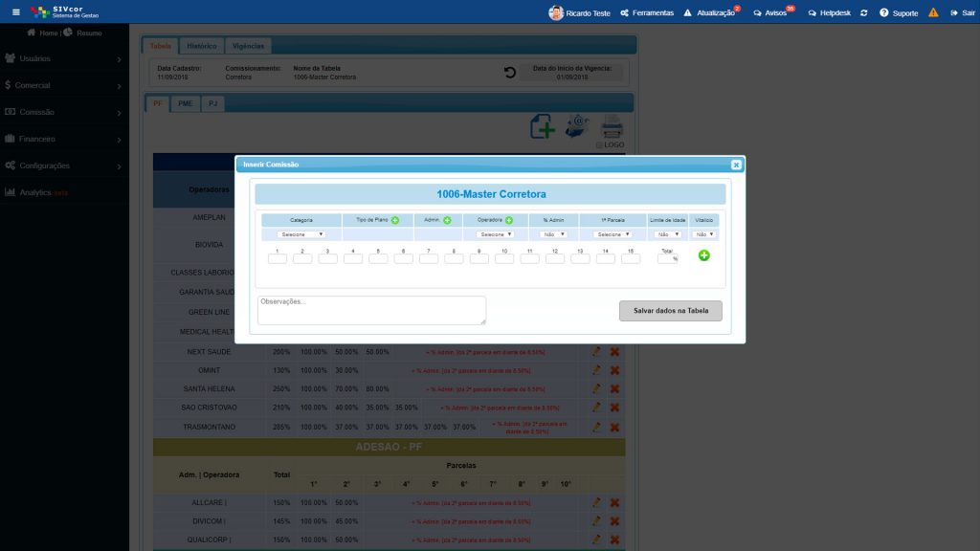Open the 1ª Parcela dropdown
Image resolution: width=980 pixels, height=551 pixels.
pos(612,235)
